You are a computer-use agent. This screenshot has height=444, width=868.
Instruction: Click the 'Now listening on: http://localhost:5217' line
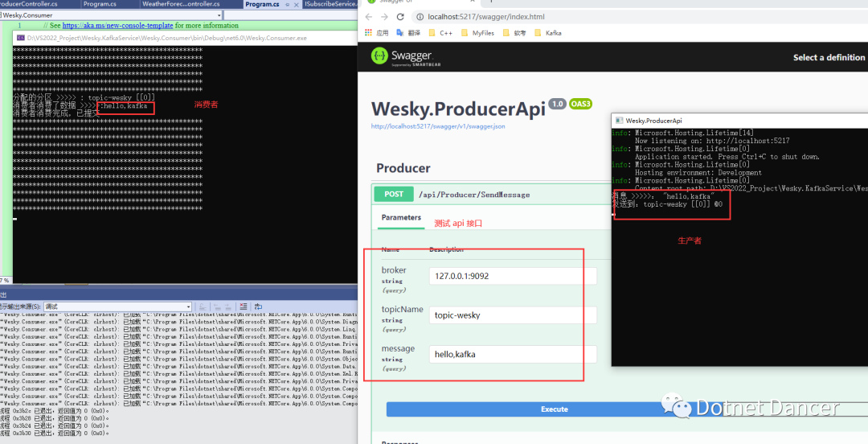point(712,141)
